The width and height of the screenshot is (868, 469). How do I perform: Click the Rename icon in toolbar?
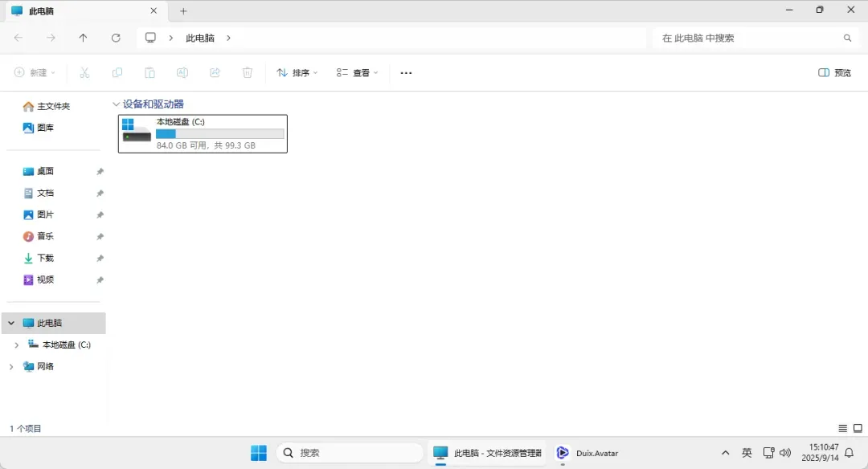click(182, 73)
